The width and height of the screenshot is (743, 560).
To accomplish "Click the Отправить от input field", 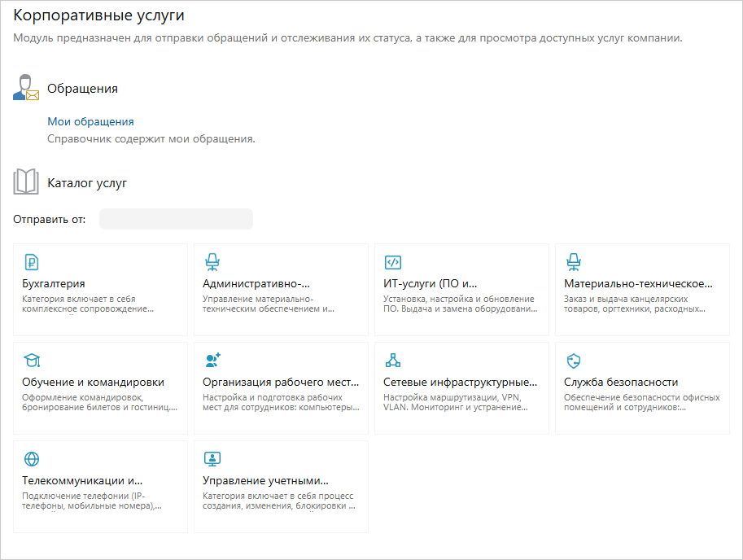I will 176,220.
